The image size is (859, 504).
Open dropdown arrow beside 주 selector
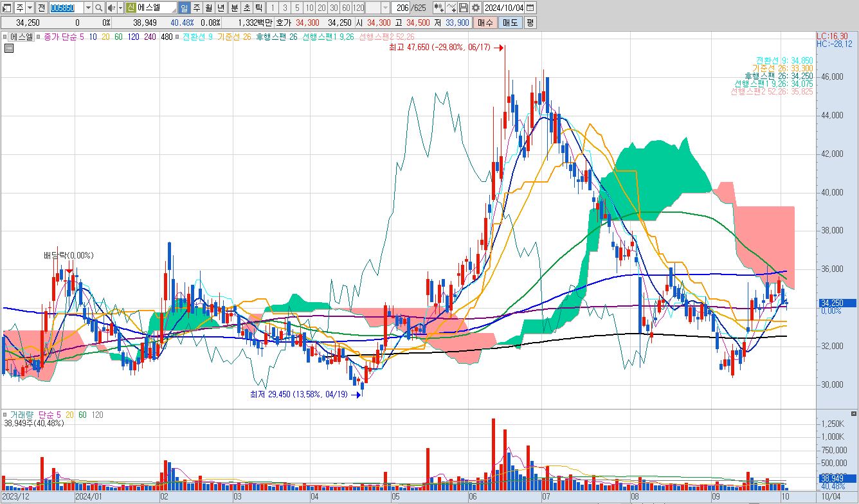point(30,8)
